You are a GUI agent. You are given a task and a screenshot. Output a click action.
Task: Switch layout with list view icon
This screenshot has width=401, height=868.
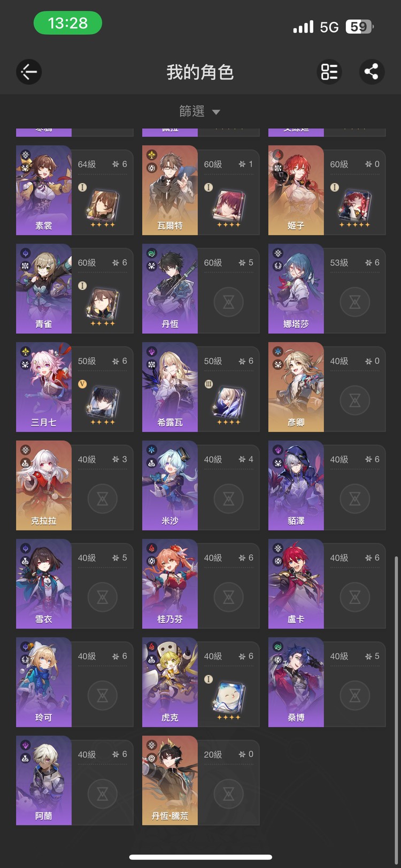point(329,72)
